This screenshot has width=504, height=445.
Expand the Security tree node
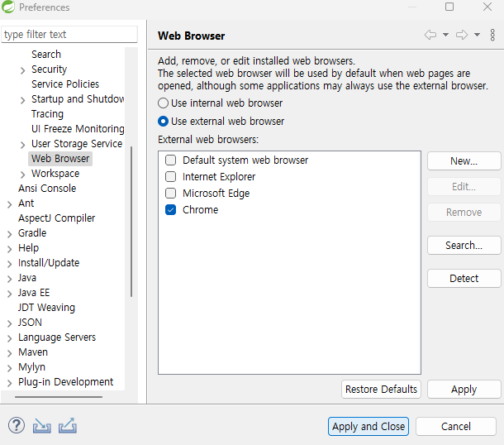(22, 70)
